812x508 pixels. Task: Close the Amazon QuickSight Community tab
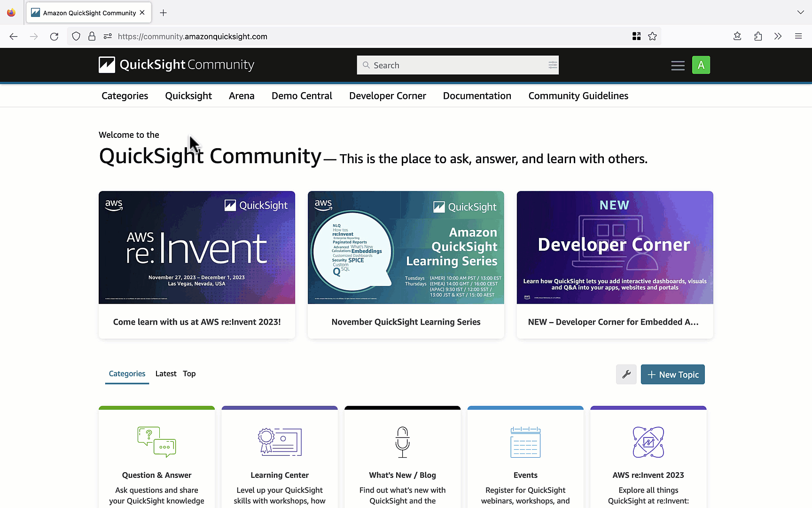(142, 13)
